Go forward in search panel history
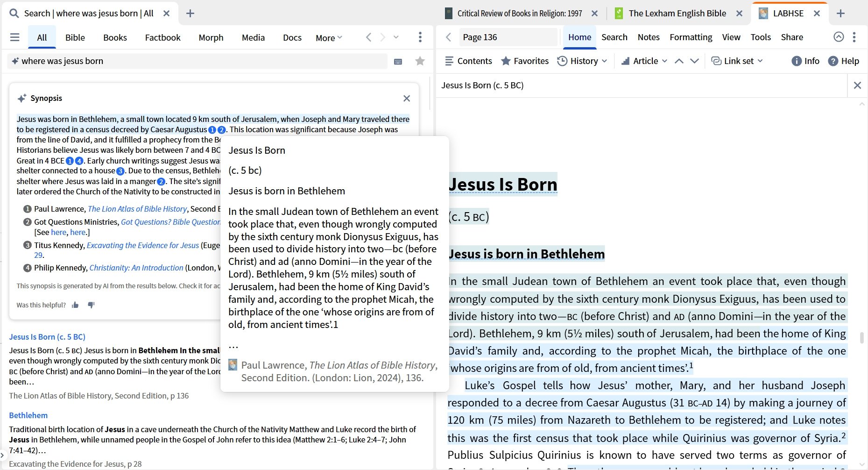The width and height of the screenshot is (868, 470). pos(383,37)
